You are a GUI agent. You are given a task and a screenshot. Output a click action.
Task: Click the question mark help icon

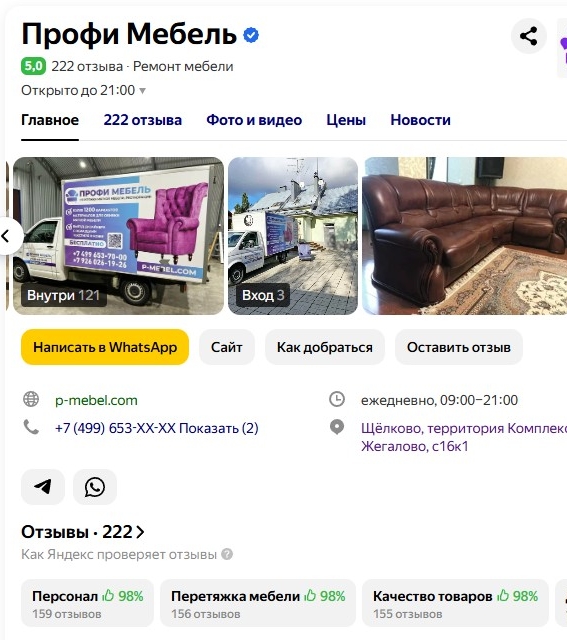(227, 554)
